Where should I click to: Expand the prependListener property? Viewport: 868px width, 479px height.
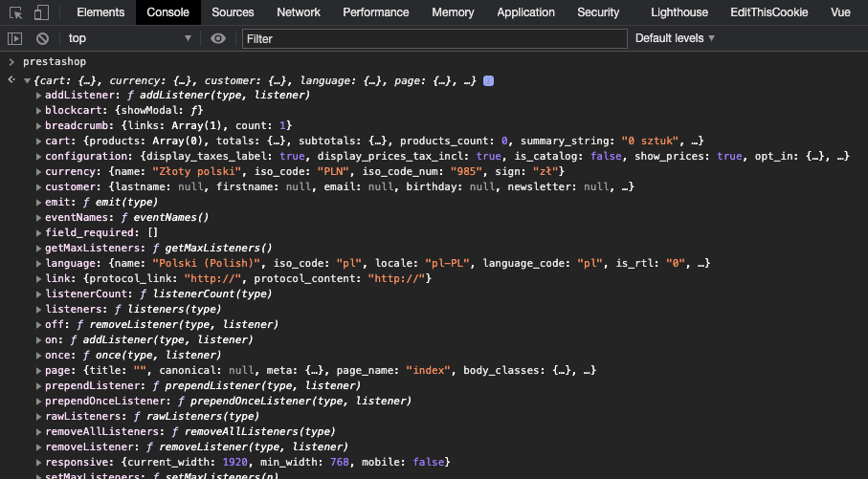coord(38,386)
